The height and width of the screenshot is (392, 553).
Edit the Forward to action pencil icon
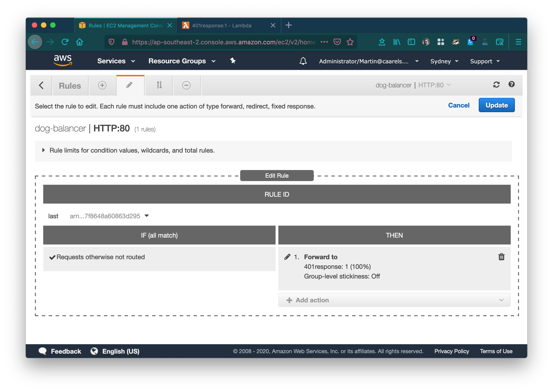click(x=287, y=257)
